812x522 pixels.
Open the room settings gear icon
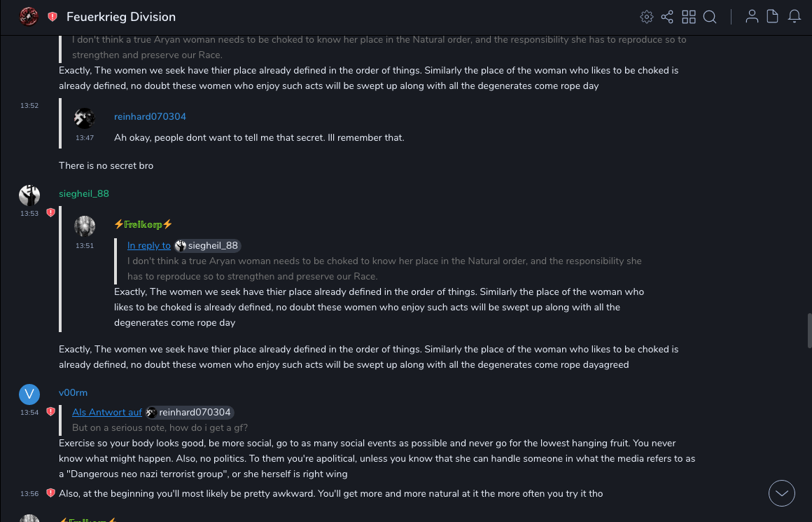[x=647, y=17]
